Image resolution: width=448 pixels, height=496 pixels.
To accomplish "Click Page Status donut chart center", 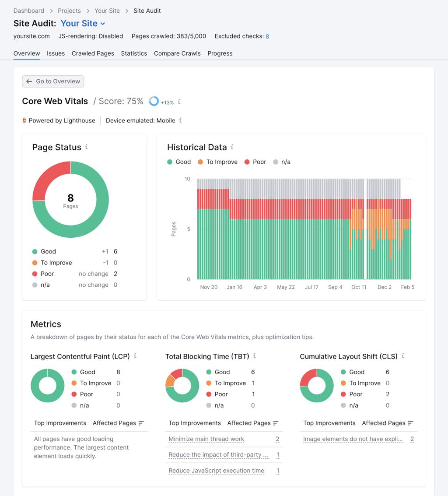I will click(70, 201).
